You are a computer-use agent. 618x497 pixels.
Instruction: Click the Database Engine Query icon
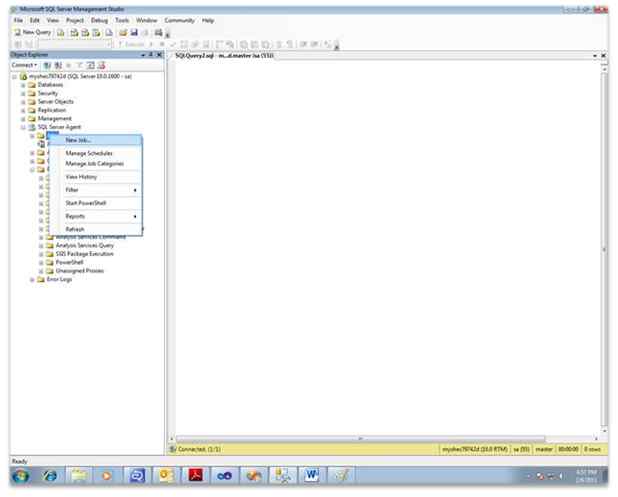[61, 33]
